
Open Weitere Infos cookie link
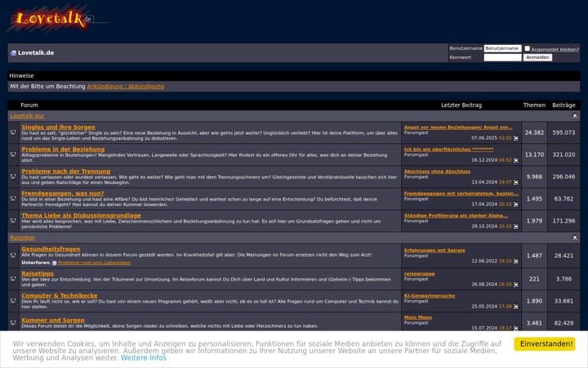pyautogui.click(x=143, y=358)
